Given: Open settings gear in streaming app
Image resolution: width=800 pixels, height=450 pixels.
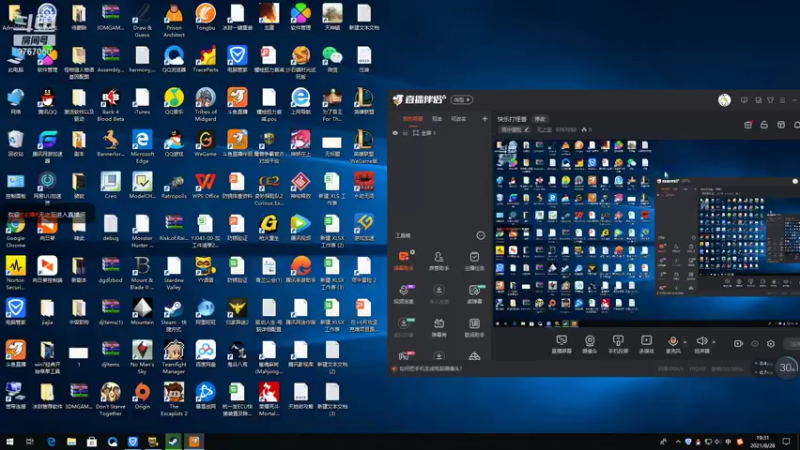Looking at the screenshot, I should coord(770,344).
